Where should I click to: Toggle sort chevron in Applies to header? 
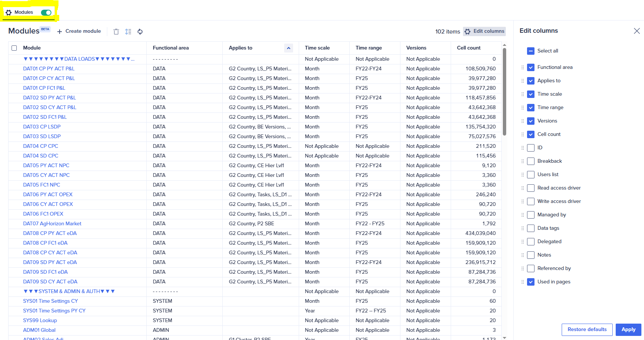pyautogui.click(x=289, y=48)
